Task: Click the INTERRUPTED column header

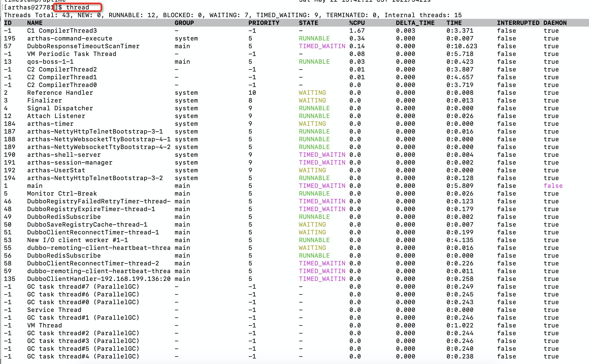Action: tap(518, 23)
